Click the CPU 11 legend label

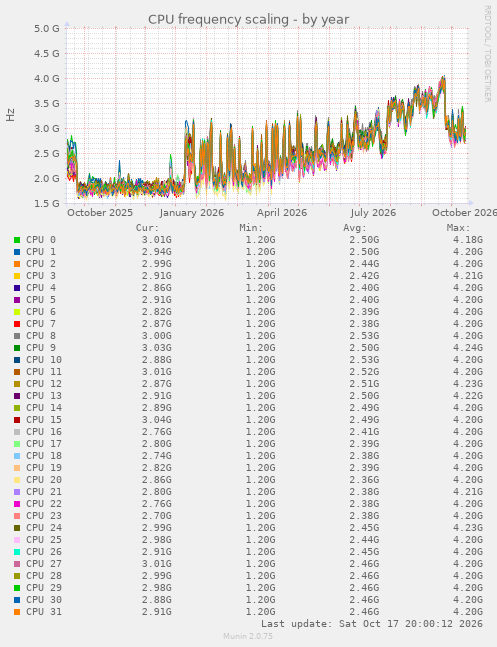(44, 371)
